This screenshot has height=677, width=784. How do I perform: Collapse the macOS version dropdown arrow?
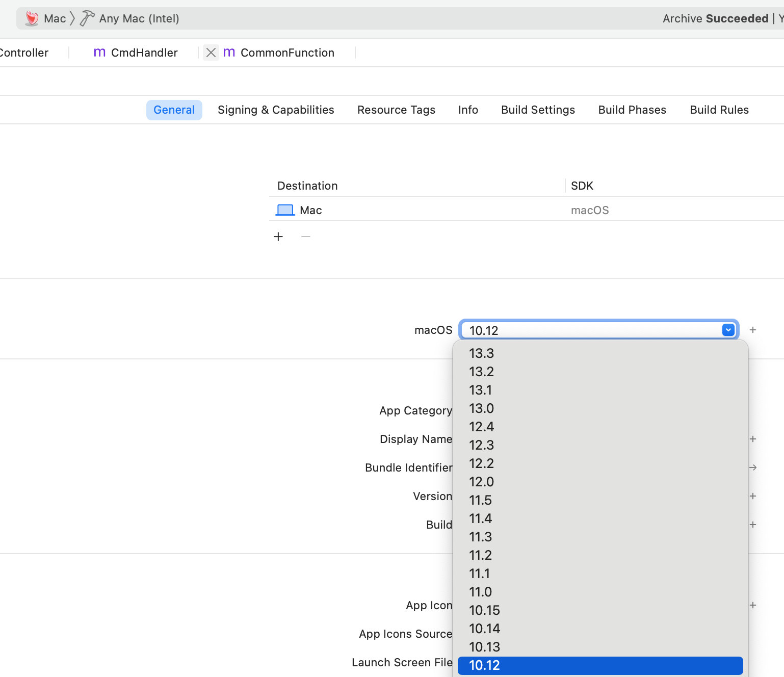pyautogui.click(x=728, y=330)
